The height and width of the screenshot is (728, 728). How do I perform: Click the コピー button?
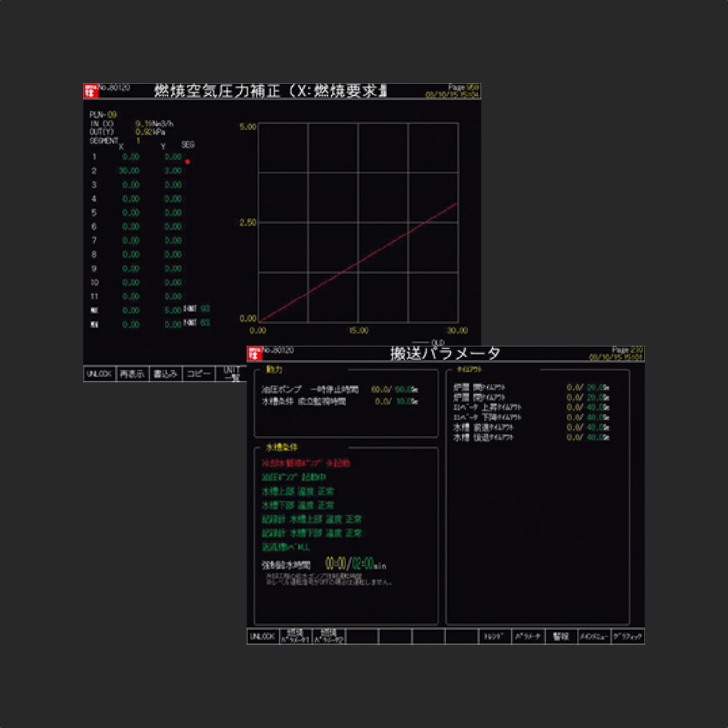199,374
